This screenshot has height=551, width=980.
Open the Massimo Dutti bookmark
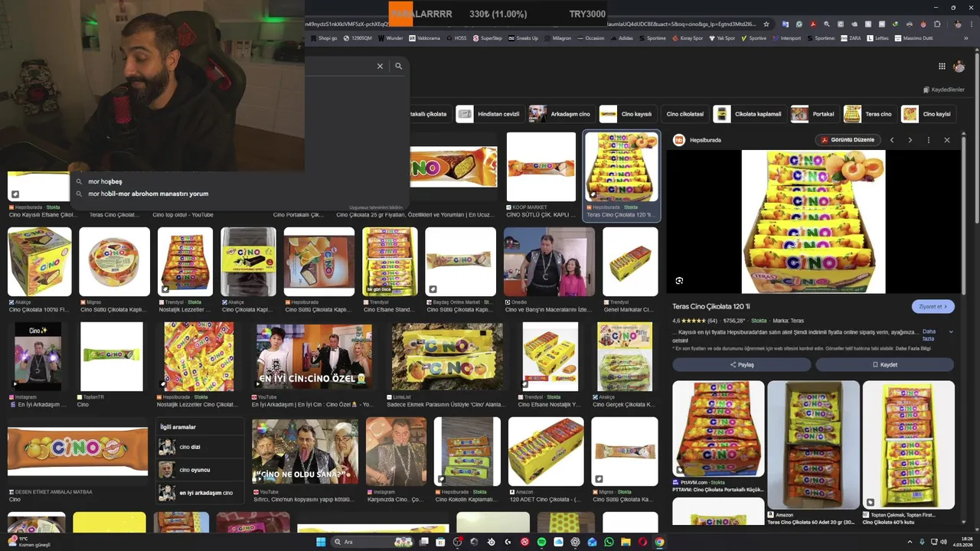coord(914,38)
